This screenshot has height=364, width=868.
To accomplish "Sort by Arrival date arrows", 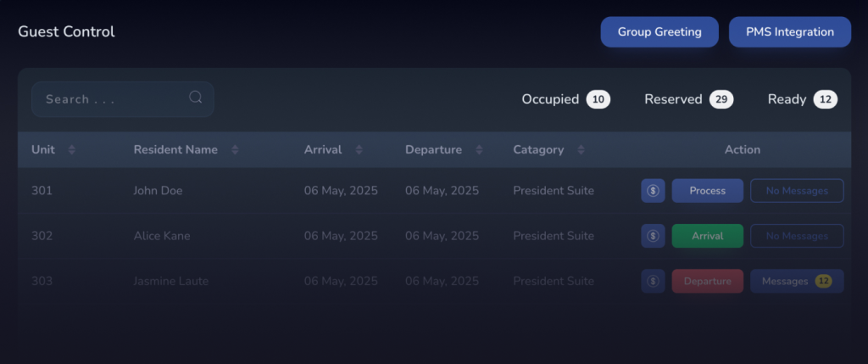I will click(359, 149).
